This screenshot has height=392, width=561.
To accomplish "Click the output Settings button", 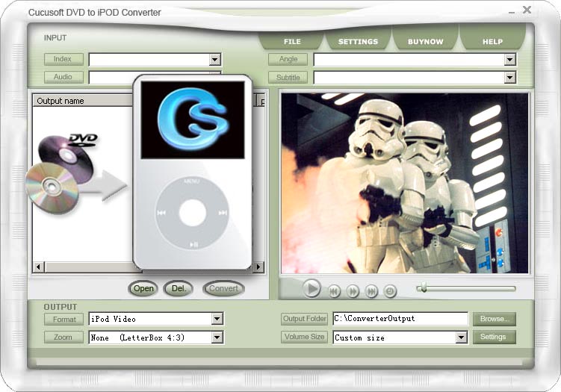I will (495, 337).
